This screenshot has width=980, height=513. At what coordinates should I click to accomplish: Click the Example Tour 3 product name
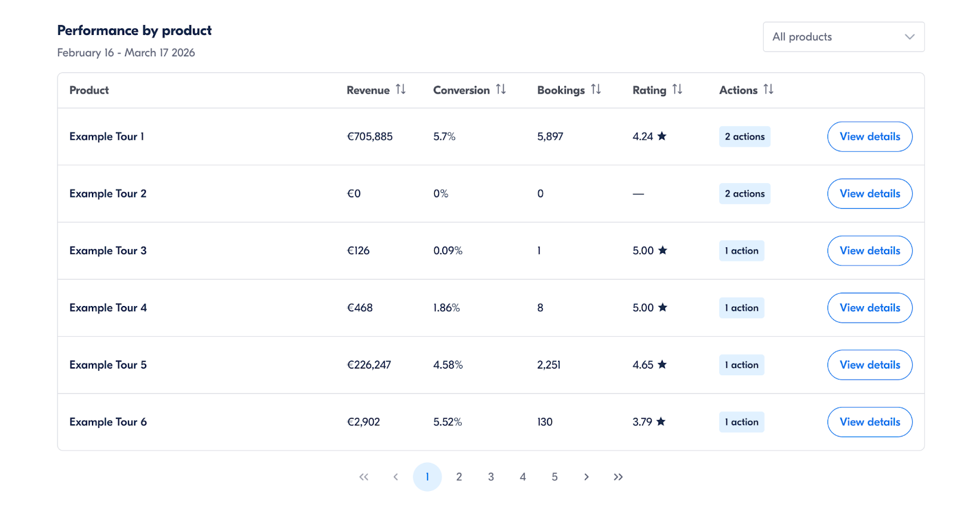(x=108, y=250)
